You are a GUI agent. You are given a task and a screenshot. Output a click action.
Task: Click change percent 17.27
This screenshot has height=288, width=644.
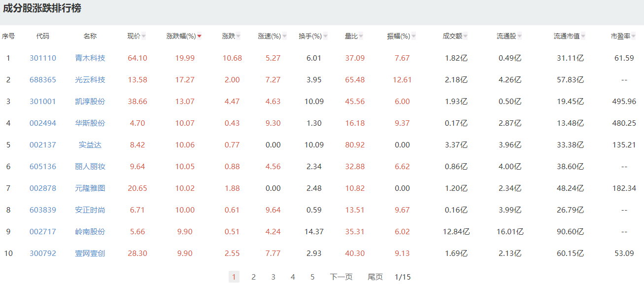pos(185,80)
